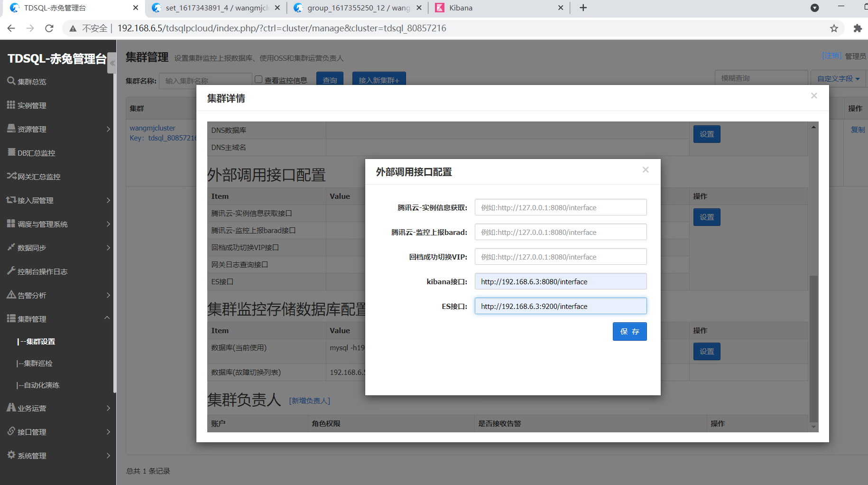Select DB汇总监控 from the sidebar
This screenshot has width=868, height=485.
click(x=35, y=152)
